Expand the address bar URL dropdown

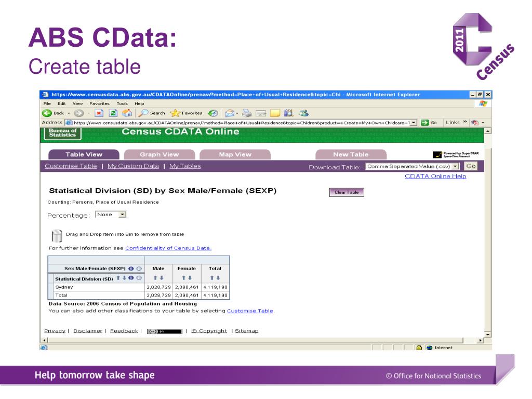point(414,123)
